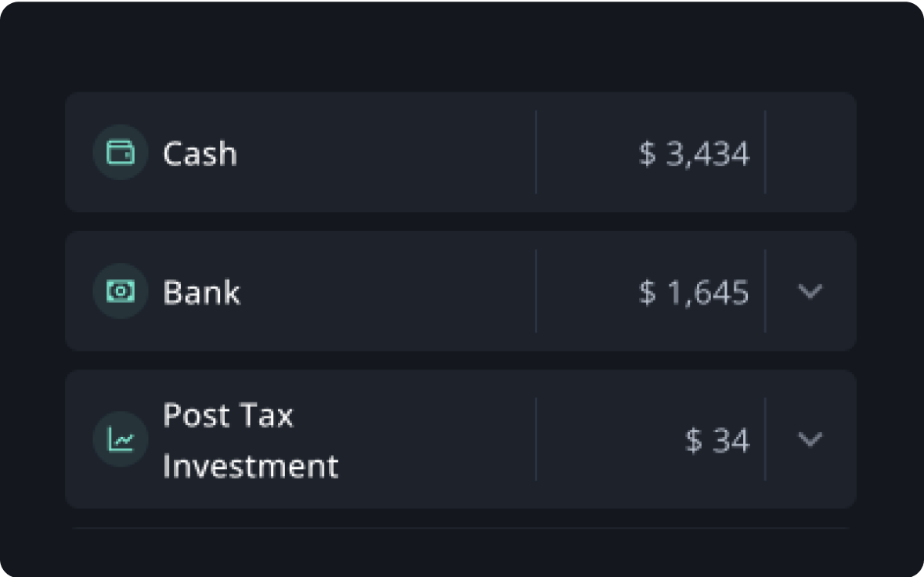Select the Bank label text
The image size is (924, 577).
pyautogui.click(x=201, y=292)
